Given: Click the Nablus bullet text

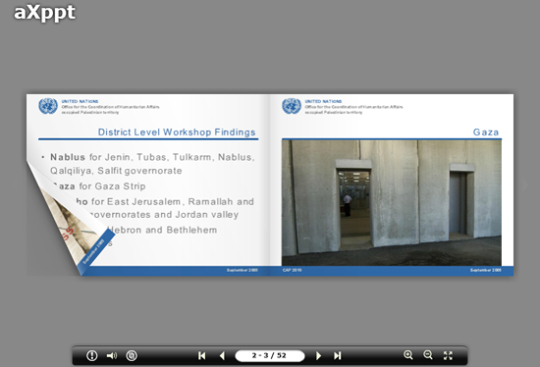Looking at the screenshot, I should point(152,164).
